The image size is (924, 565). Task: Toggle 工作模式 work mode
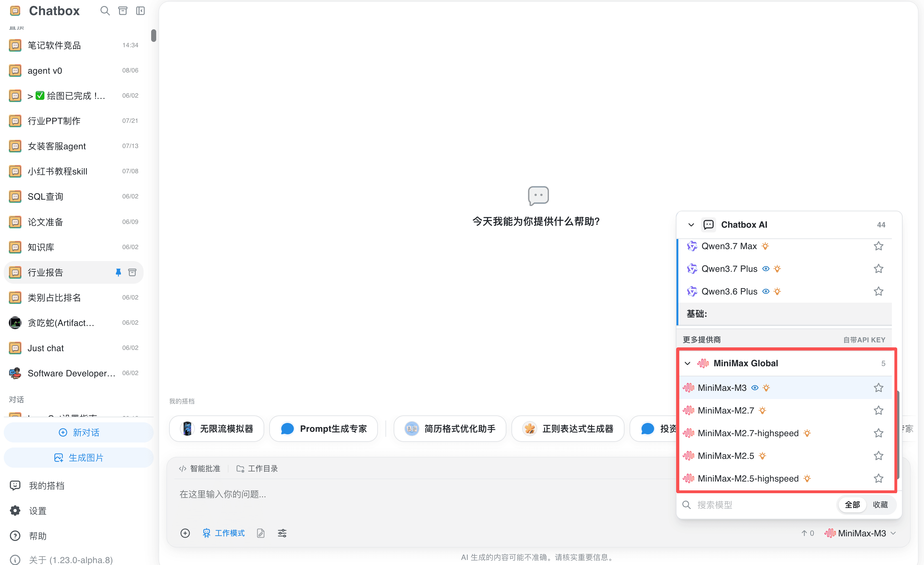[224, 533]
